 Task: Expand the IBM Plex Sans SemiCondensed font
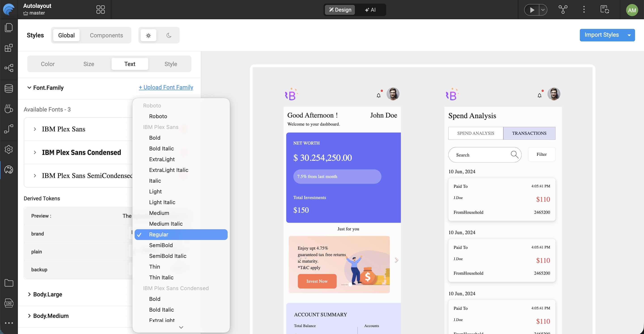(x=35, y=176)
